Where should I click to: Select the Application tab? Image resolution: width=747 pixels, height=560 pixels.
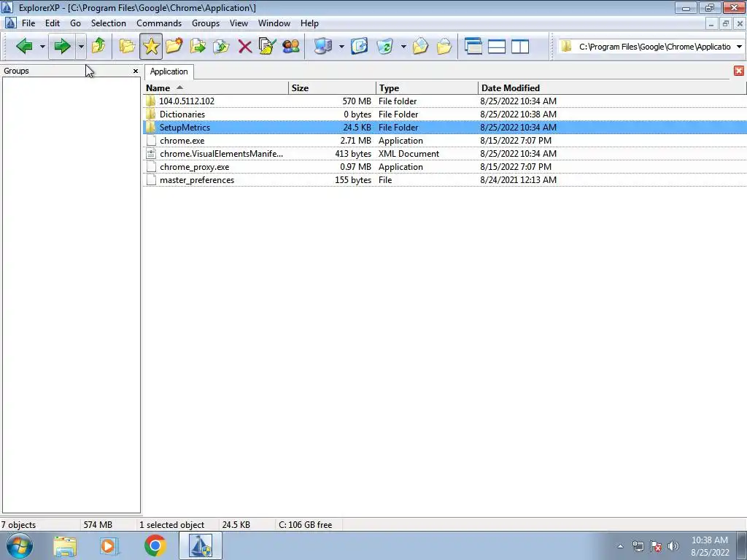tap(169, 71)
